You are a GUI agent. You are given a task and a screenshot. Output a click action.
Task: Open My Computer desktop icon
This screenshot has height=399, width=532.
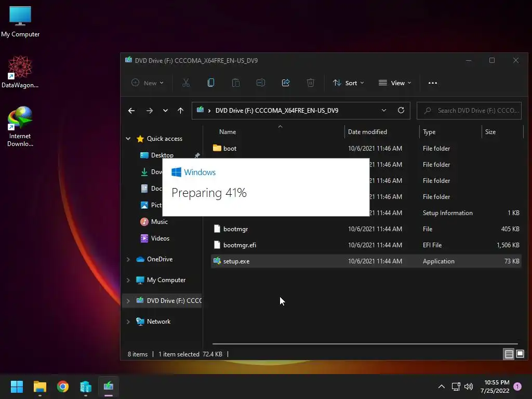click(x=20, y=21)
